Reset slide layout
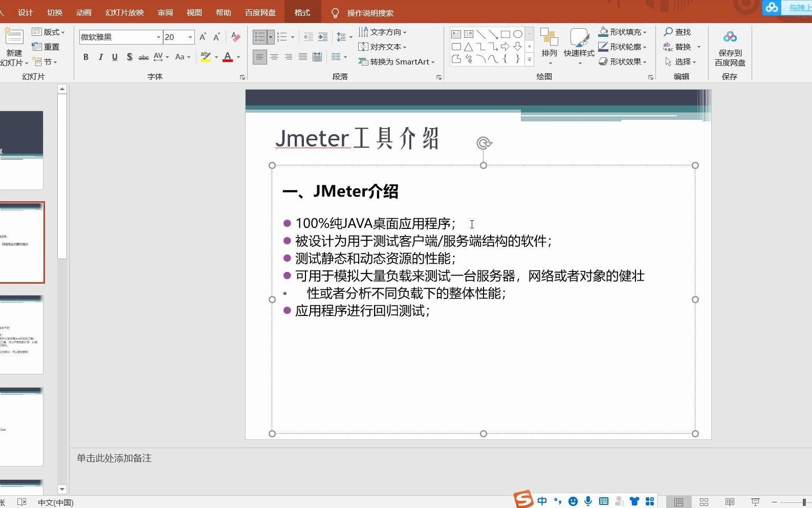 click(x=46, y=47)
